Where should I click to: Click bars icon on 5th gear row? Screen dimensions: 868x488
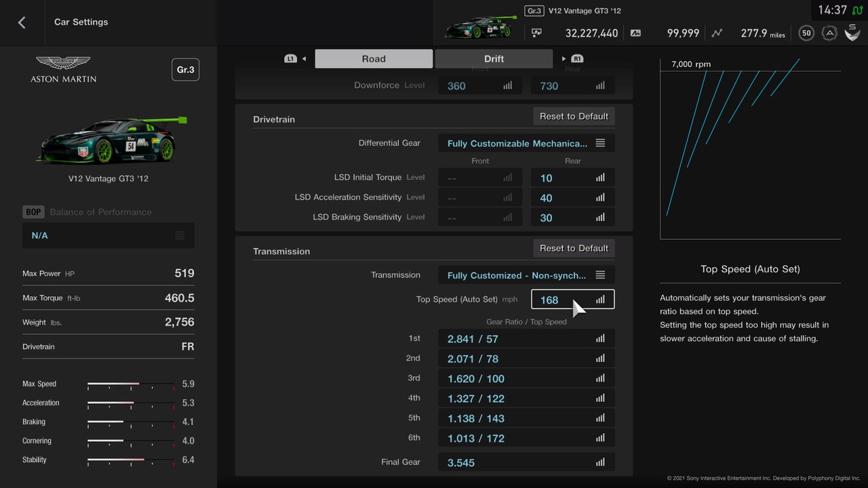pos(600,418)
